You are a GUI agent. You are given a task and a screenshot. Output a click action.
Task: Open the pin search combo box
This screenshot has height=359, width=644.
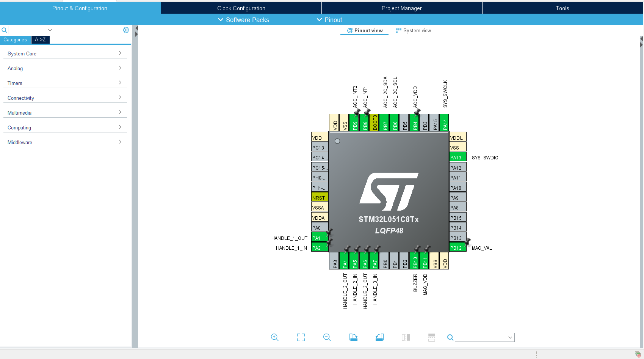(x=485, y=337)
